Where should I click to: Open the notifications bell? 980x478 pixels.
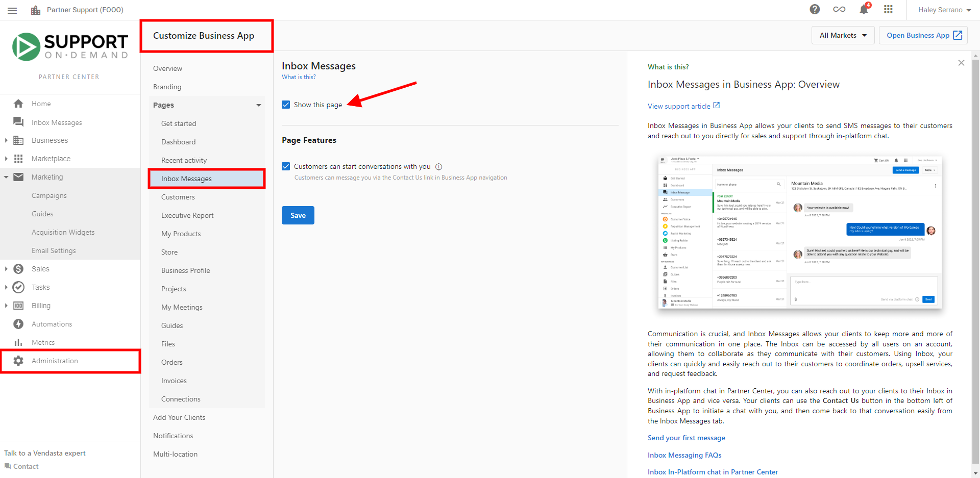(864, 9)
